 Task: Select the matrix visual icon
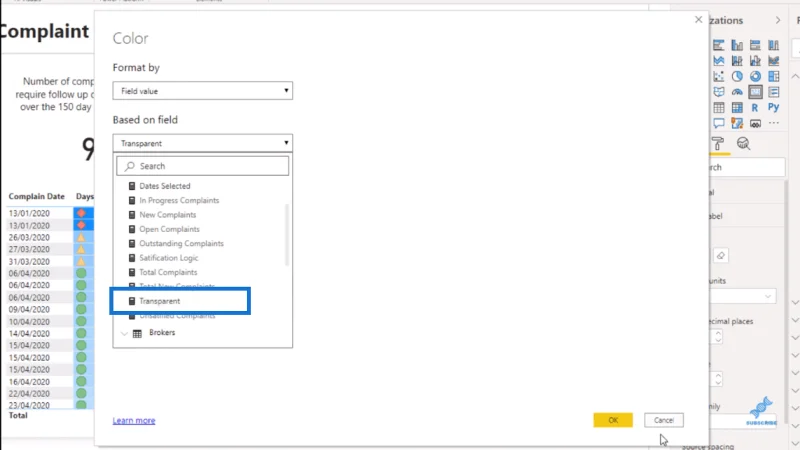[737, 108]
